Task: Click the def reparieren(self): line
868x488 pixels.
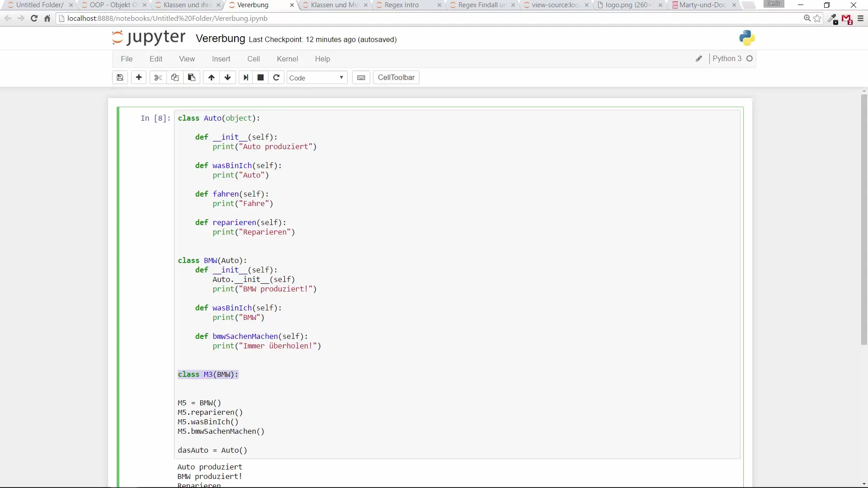Action: 241,222
